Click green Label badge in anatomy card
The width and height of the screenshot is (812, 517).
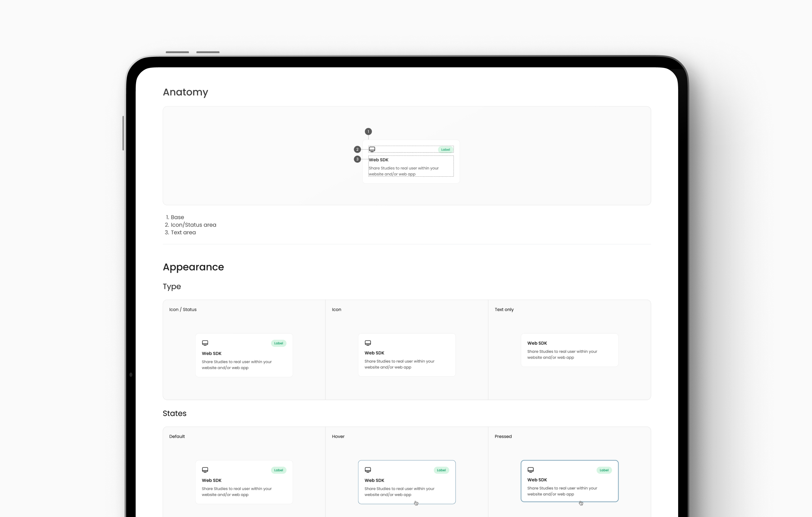coord(446,150)
